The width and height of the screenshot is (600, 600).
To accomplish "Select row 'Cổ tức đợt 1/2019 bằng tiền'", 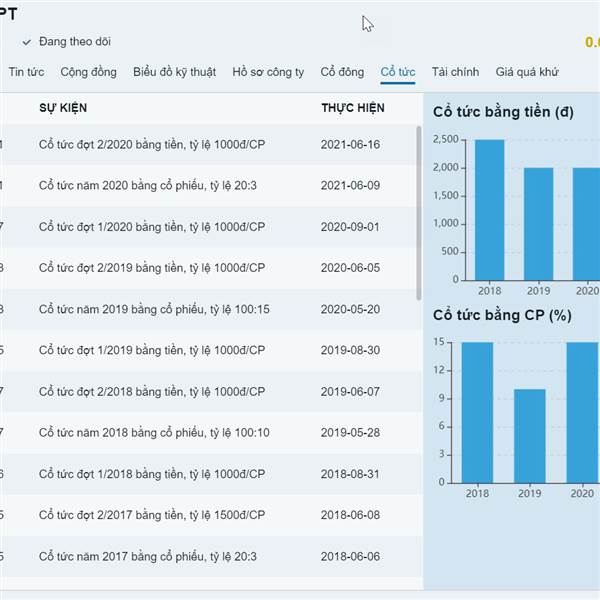I will pyautogui.click(x=209, y=350).
